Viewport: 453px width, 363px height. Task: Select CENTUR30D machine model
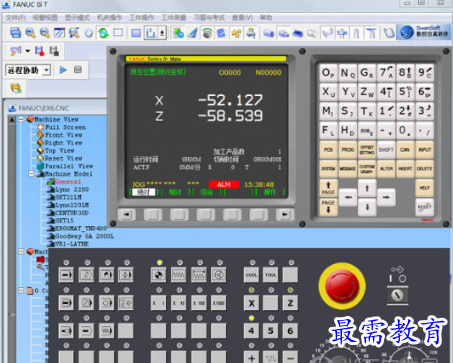coord(72,213)
